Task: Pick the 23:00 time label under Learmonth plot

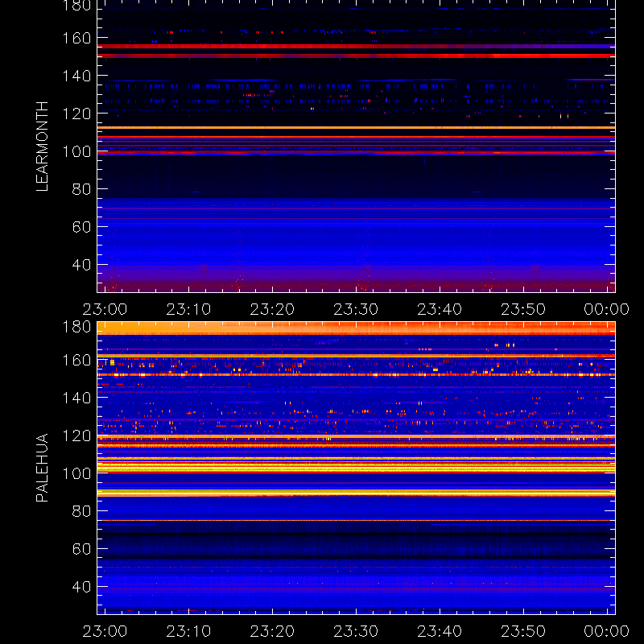Action: (105, 309)
